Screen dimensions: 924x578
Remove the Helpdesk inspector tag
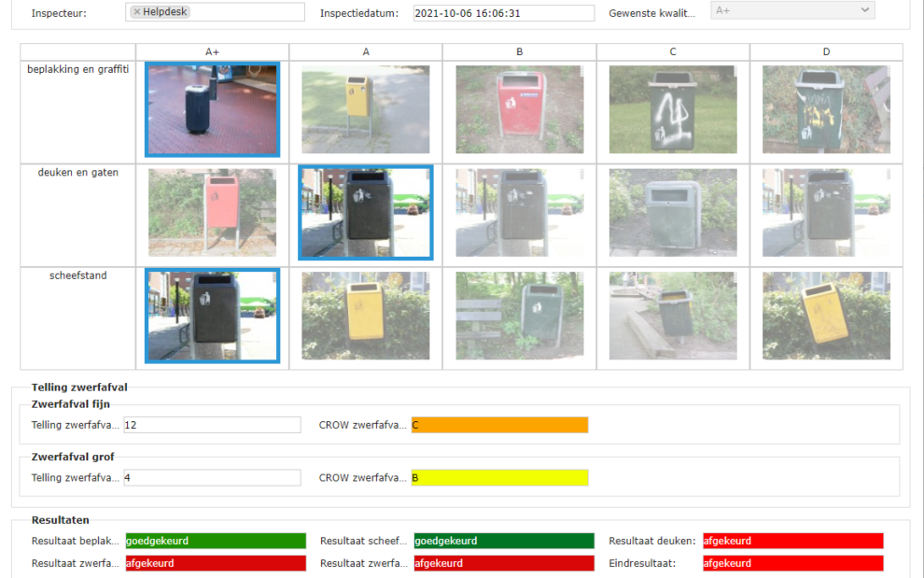pyautogui.click(x=137, y=12)
